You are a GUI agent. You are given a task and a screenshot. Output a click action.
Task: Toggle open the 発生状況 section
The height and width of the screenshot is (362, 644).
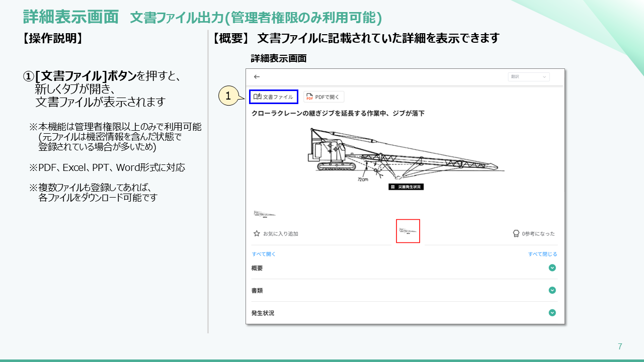pos(552,313)
